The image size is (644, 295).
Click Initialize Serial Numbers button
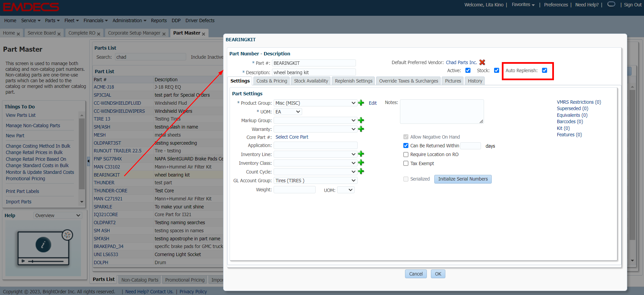[463, 179]
